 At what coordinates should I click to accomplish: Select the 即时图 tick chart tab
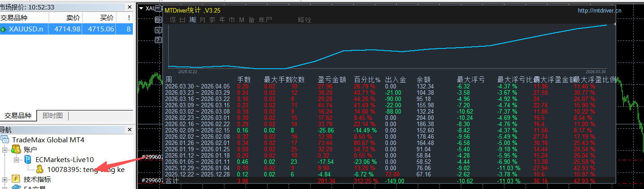pyautogui.click(x=53, y=115)
